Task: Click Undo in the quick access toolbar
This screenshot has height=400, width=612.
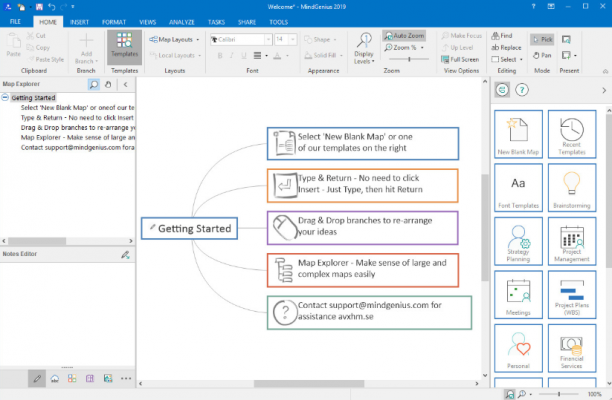Action: 52,7
